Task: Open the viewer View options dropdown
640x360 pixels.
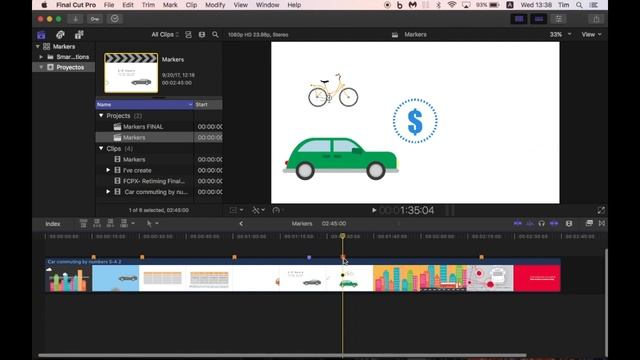Action: click(591, 35)
